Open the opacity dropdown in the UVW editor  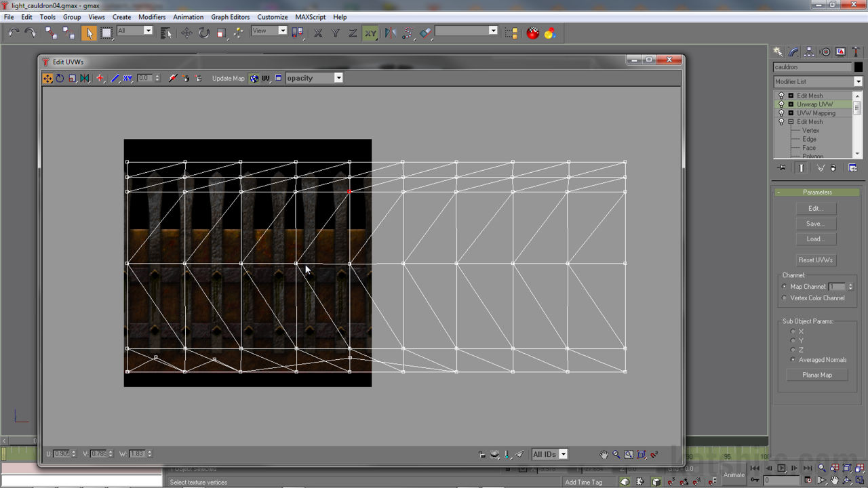(x=338, y=78)
